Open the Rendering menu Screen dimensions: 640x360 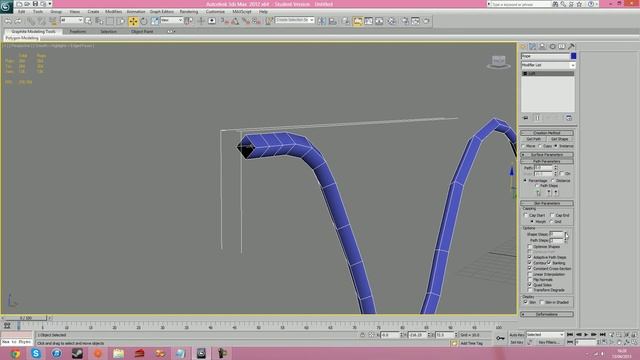point(189,12)
